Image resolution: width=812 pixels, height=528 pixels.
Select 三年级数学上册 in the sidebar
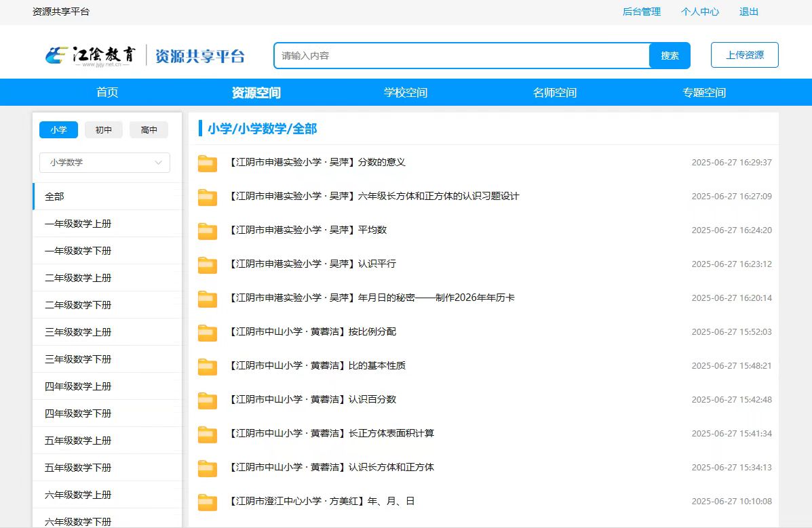78,332
